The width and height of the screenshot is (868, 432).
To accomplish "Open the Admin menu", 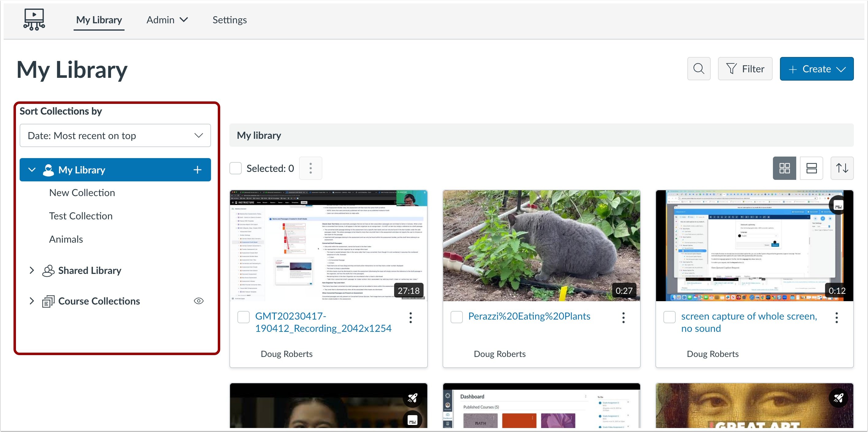I will click(x=167, y=20).
